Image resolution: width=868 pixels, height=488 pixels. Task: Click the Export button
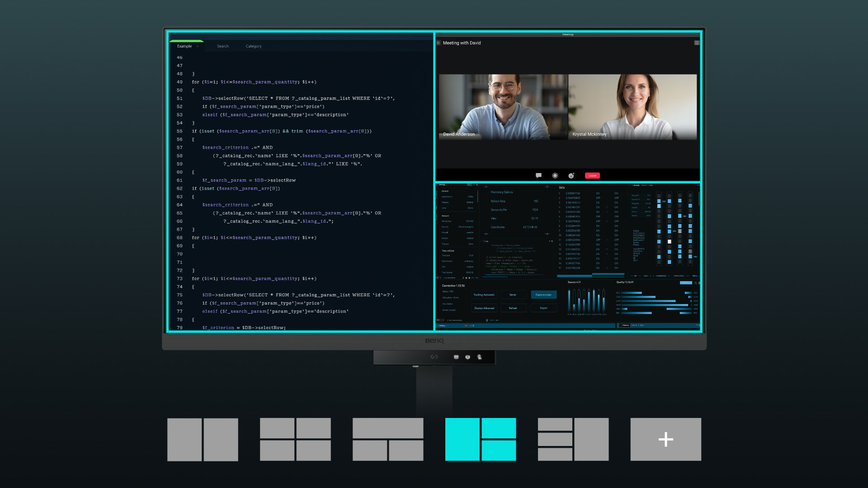543,308
